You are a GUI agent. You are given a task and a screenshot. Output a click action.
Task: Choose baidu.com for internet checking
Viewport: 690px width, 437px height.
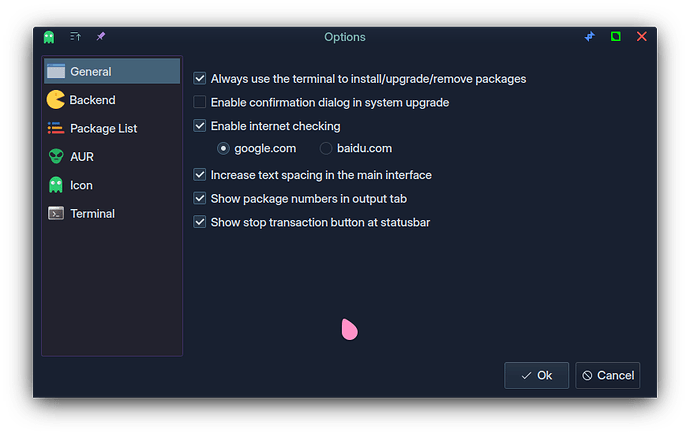pyautogui.click(x=326, y=149)
